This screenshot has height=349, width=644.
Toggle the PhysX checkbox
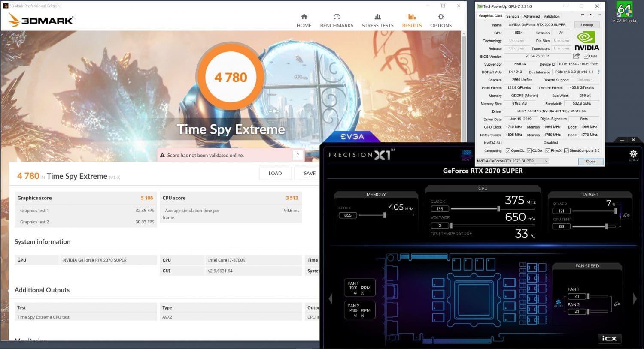547,150
